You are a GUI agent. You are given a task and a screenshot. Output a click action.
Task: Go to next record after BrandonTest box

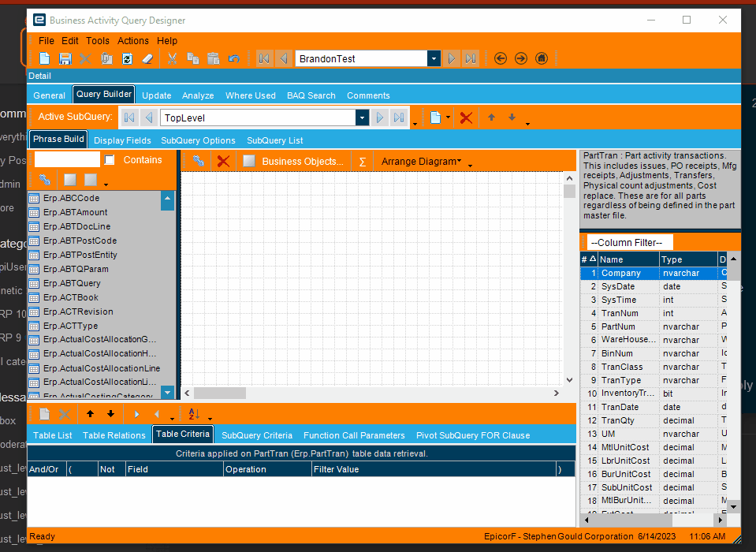451,59
